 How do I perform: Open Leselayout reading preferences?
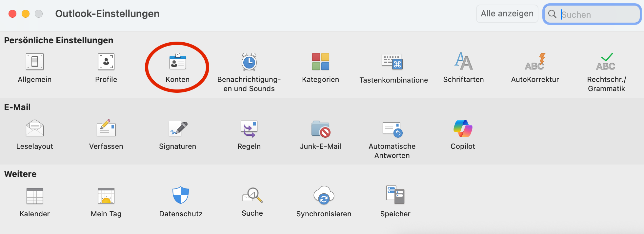tap(35, 128)
